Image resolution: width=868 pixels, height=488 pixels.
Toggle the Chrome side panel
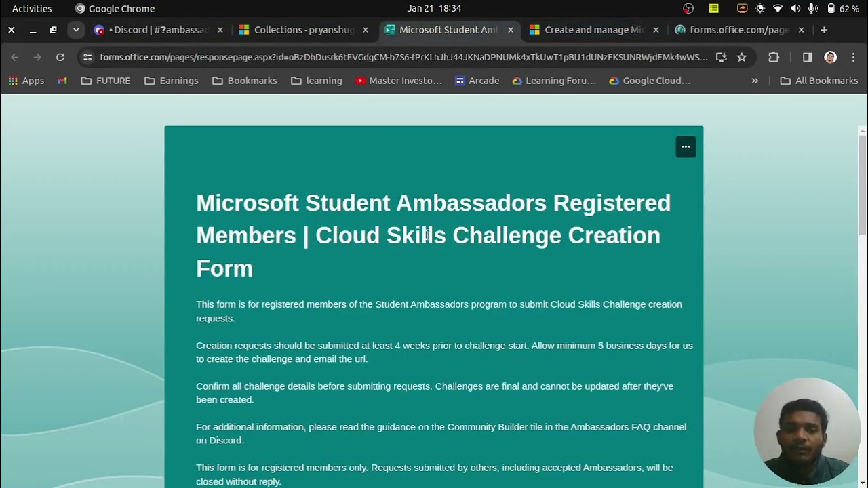[x=807, y=58]
